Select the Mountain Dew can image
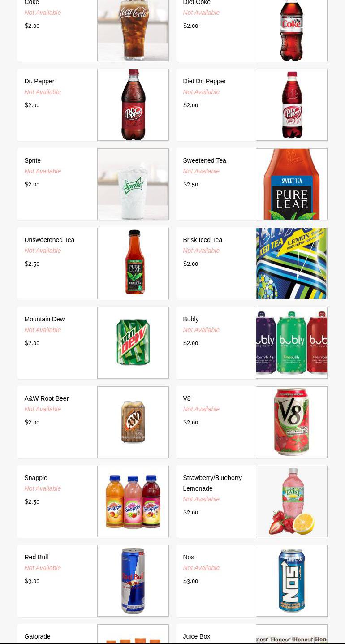Image resolution: width=345 pixels, height=644 pixels. pos(133,343)
